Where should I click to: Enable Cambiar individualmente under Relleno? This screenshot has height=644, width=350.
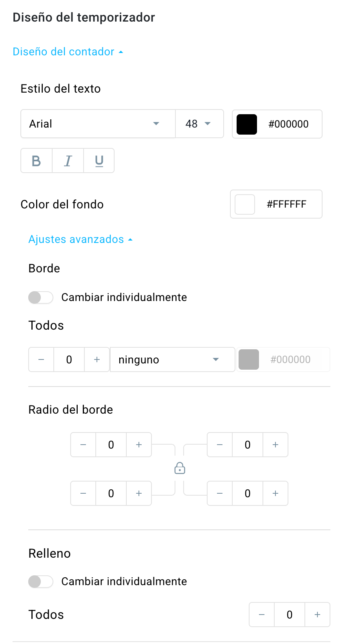(41, 582)
